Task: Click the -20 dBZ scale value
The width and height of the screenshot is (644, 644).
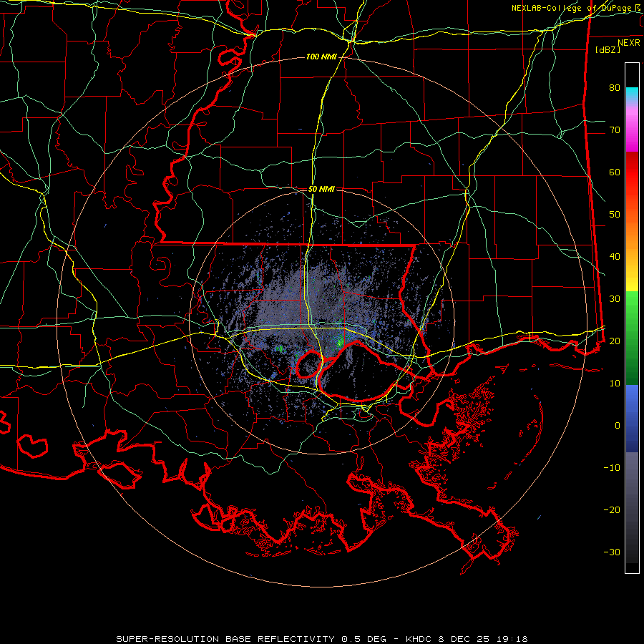Action: point(612,509)
